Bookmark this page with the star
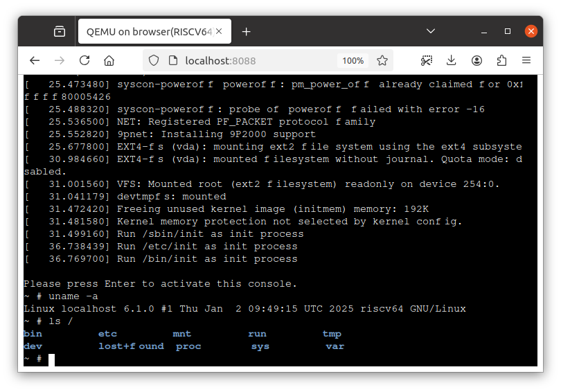Image resolution: width=561 pixels, height=392 pixels. click(x=382, y=60)
